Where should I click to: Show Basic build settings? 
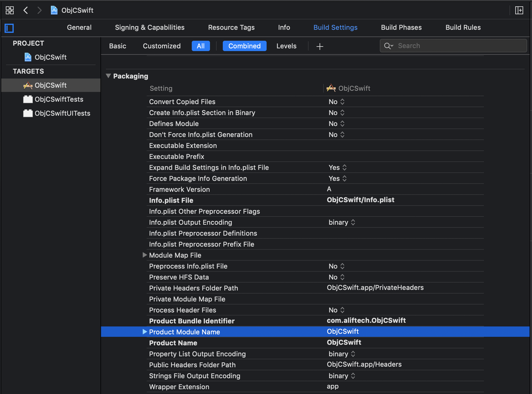(117, 46)
